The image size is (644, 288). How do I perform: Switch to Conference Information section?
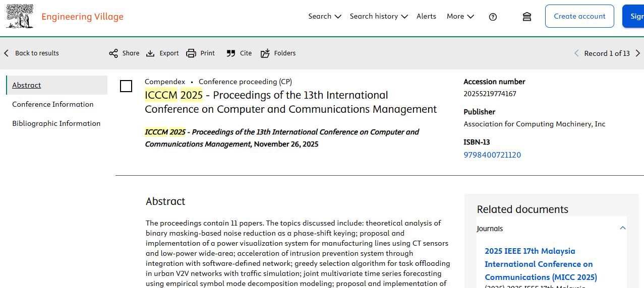[53, 104]
